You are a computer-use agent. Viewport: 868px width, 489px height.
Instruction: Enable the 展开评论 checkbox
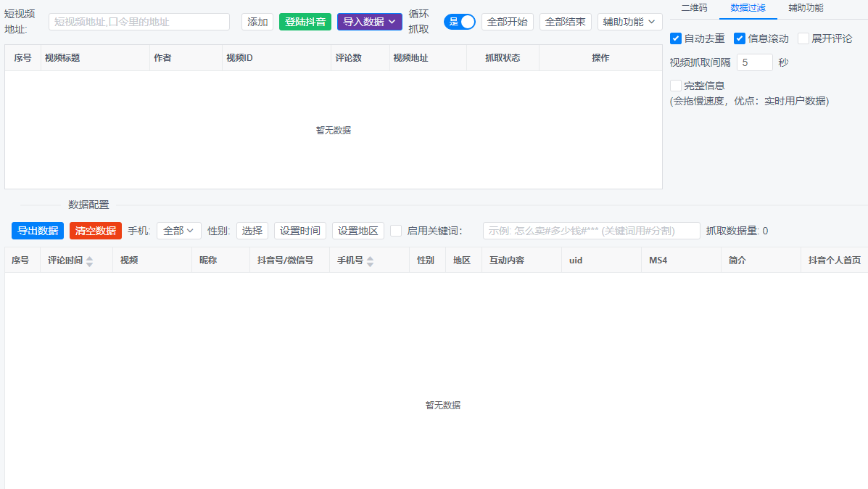point(803,38)
